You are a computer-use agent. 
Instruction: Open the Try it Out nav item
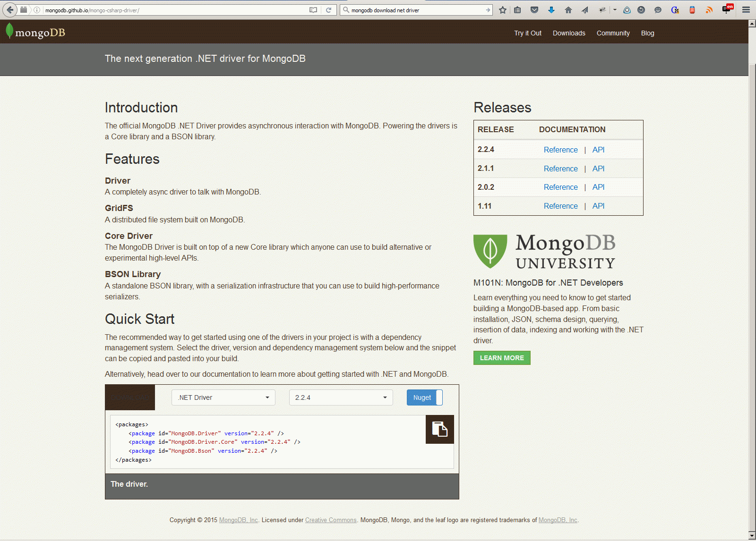[528, 33]
